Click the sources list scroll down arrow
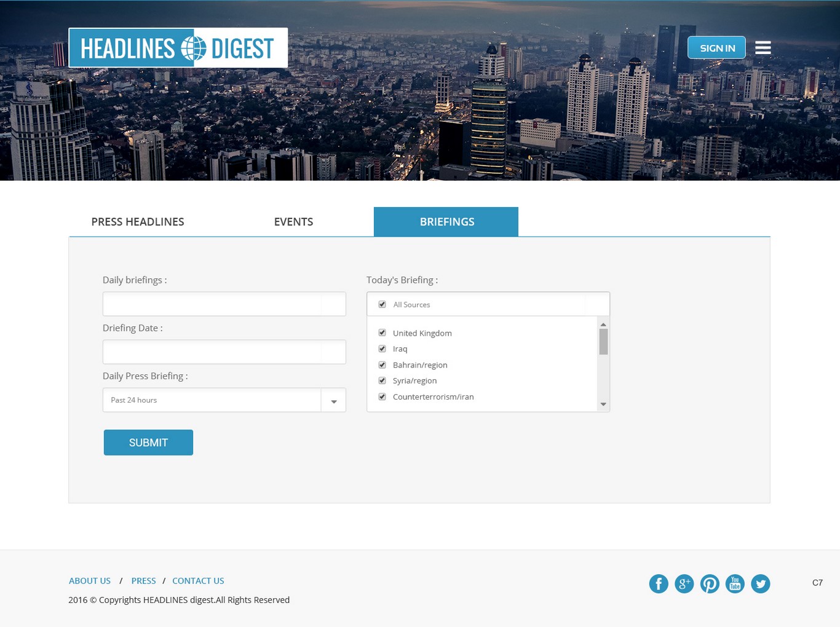The image size is (840, 627). point(603,404)
